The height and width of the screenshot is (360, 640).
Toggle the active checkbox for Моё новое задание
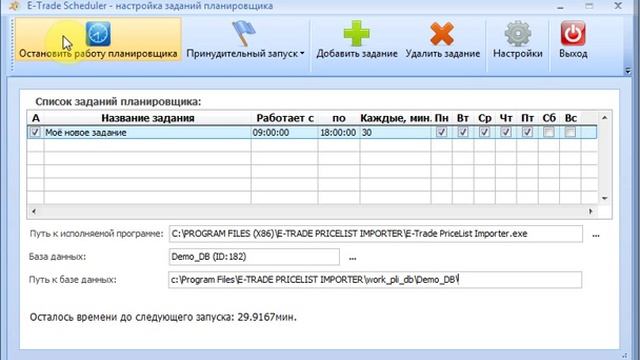35,132
